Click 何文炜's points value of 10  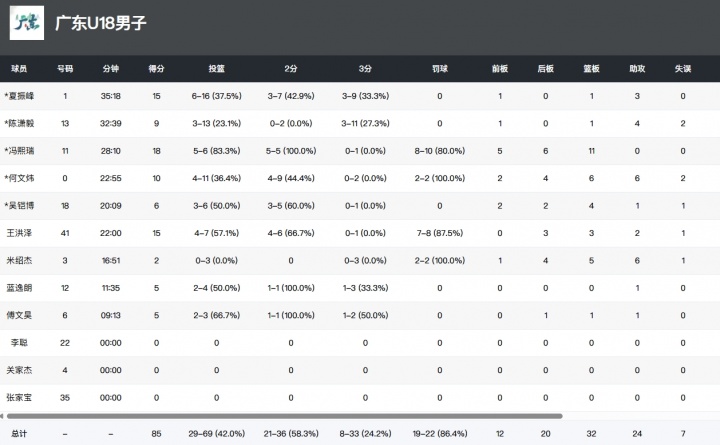tap(156, 178)
